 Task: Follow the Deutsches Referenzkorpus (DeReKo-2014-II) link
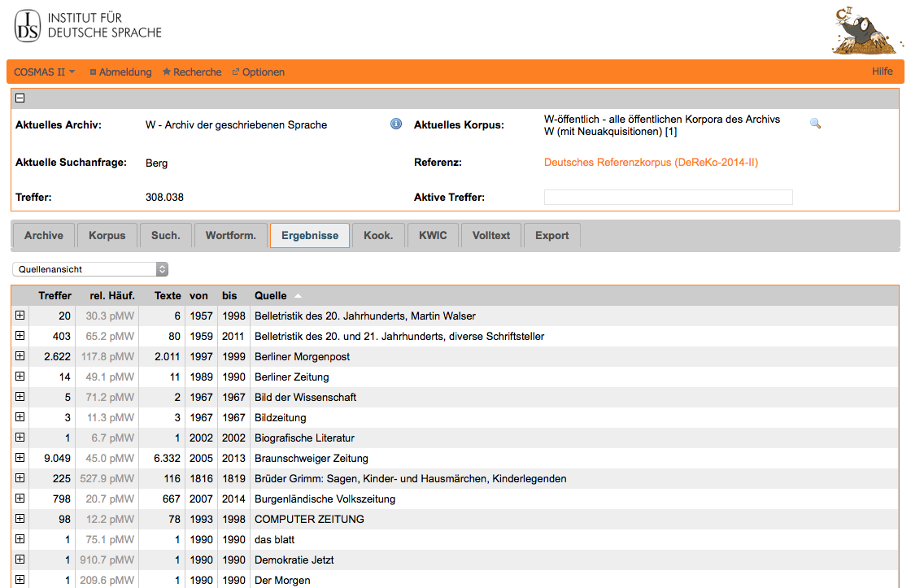point(651,163)
